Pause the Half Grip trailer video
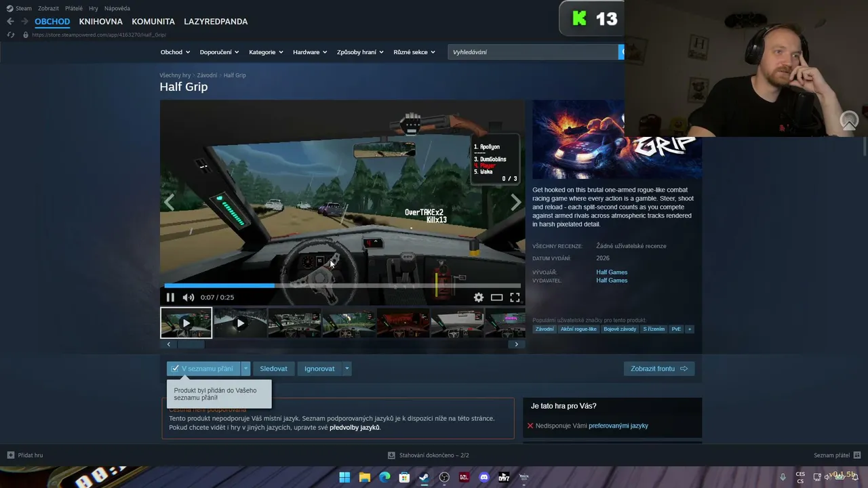The image size is (868, 488). (x=170, y=298)
